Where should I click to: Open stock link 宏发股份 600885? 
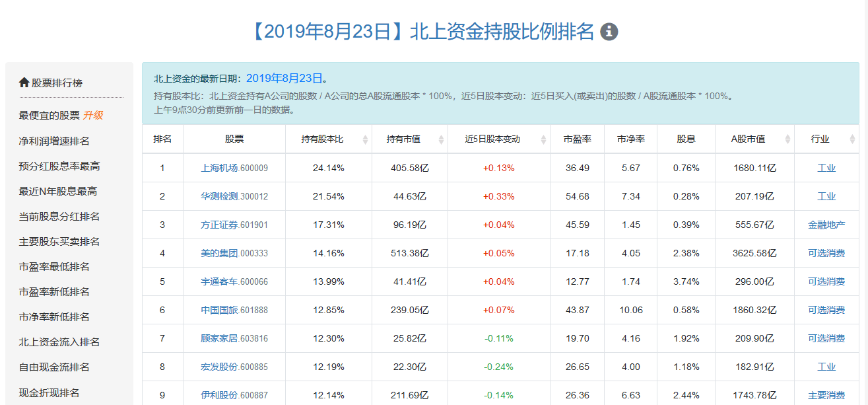coord(234,367)
